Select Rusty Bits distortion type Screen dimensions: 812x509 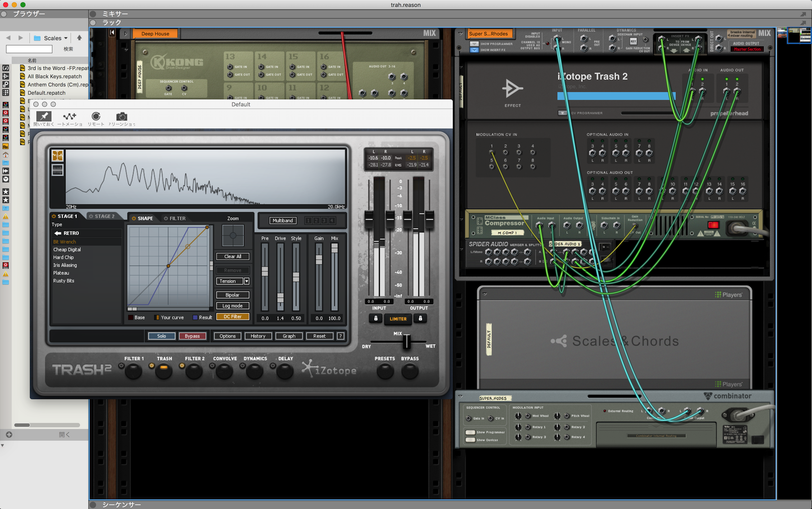point(64,280)
